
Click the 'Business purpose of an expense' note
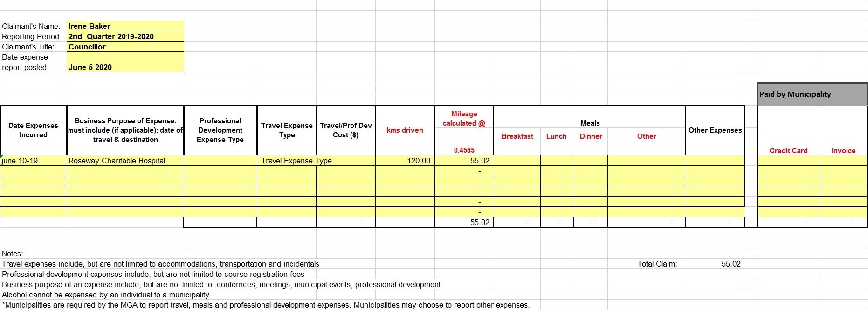(221, 284)
